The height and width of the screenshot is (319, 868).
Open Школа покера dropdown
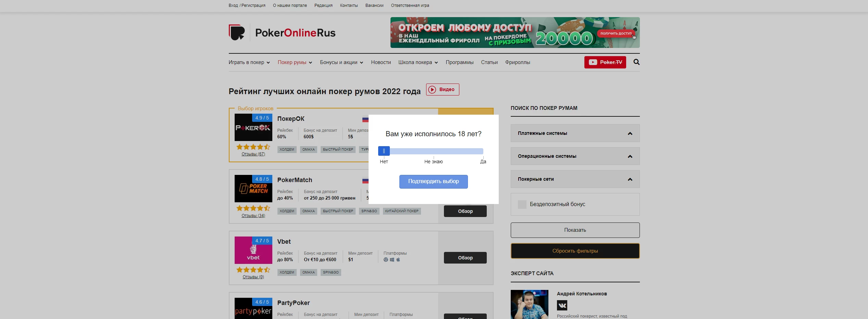coord(418,62)
